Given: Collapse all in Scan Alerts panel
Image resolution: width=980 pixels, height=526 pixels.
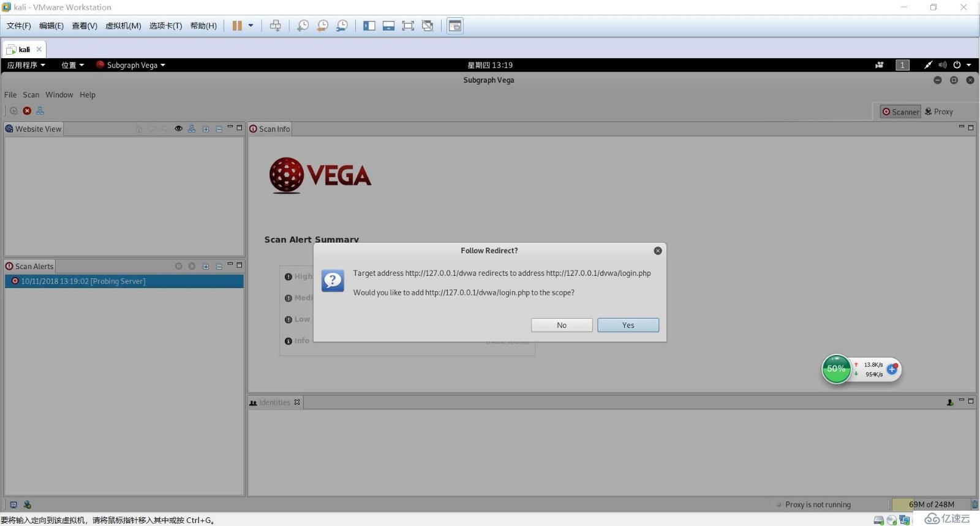Looking at the screenshot, I should [219, 266].
